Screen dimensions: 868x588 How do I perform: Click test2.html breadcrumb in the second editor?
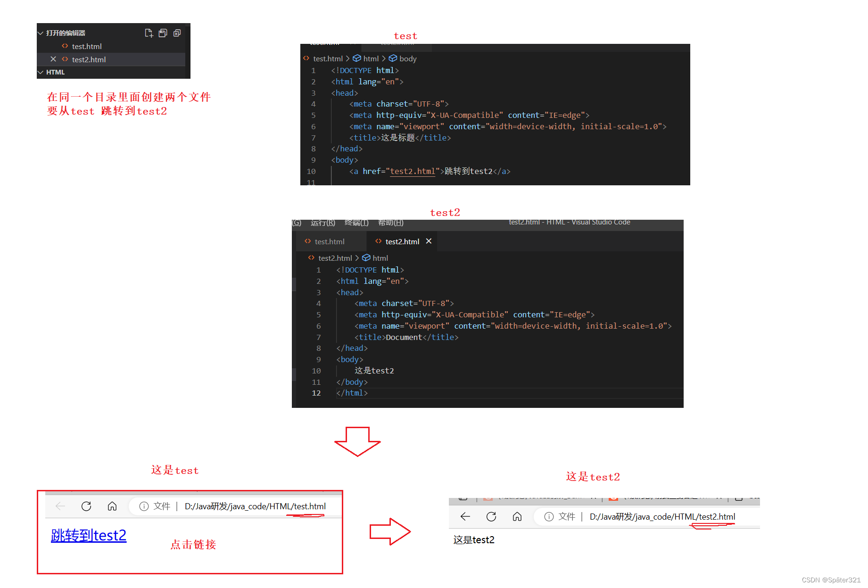pos(335,258)
